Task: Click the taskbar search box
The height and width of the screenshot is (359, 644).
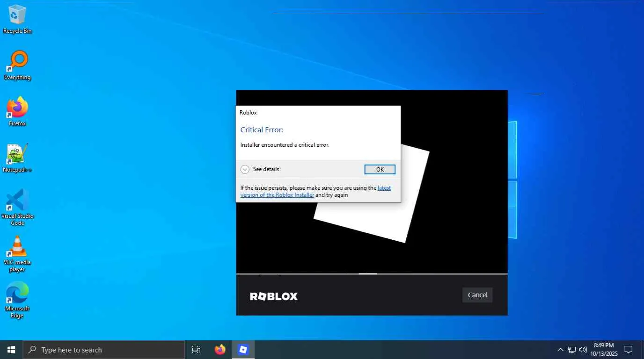Action: coord(104,350)
